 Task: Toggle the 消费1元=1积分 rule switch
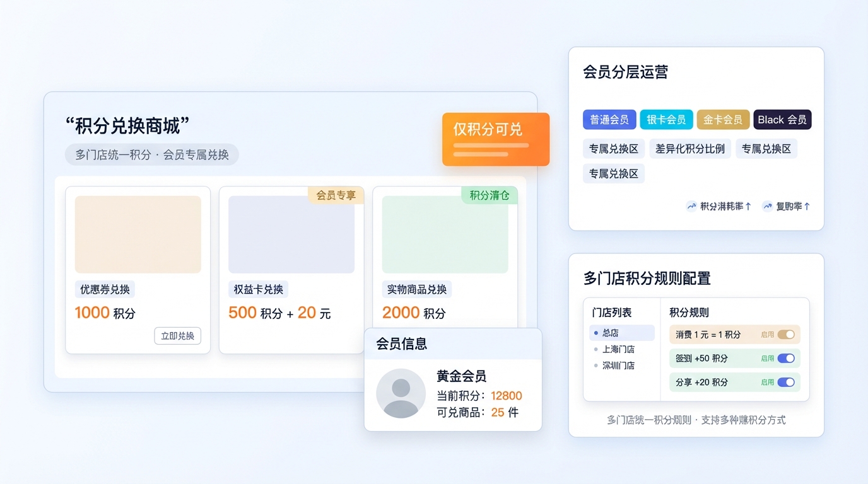tap(785, 335)
